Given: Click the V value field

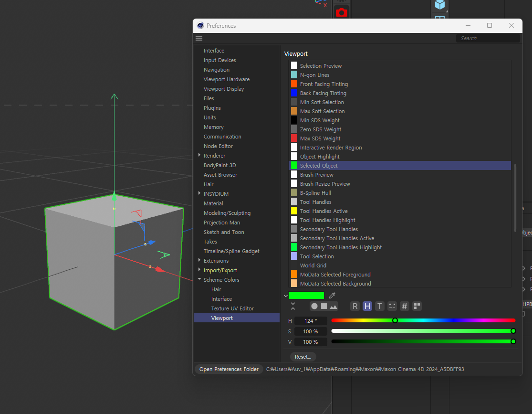Looking at the screenshot, I should (x=311, y=342).
